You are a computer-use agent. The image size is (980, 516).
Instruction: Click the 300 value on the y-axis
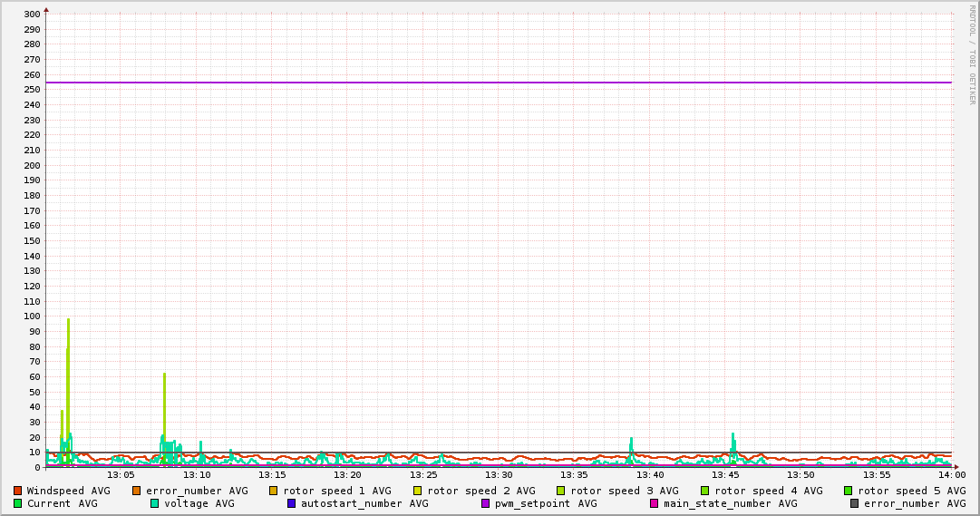pos(32,15)
